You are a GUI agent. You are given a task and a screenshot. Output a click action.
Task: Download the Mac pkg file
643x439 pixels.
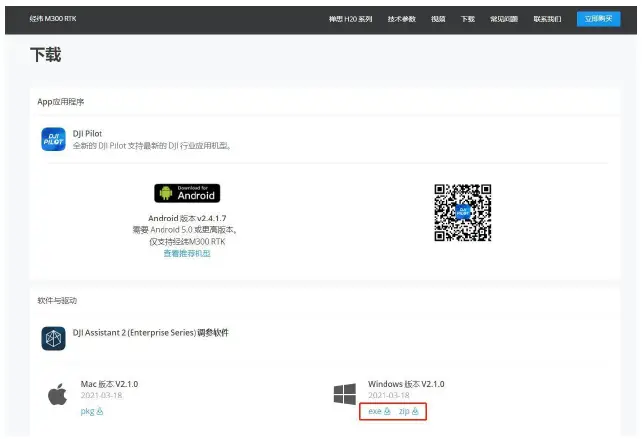tap(92, 411)
